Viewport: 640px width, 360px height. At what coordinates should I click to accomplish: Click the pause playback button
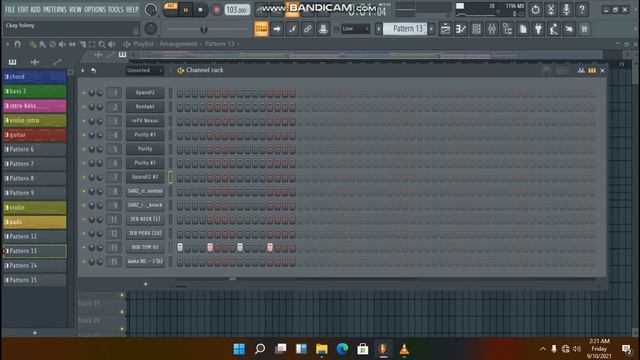[x=186, y=10]
